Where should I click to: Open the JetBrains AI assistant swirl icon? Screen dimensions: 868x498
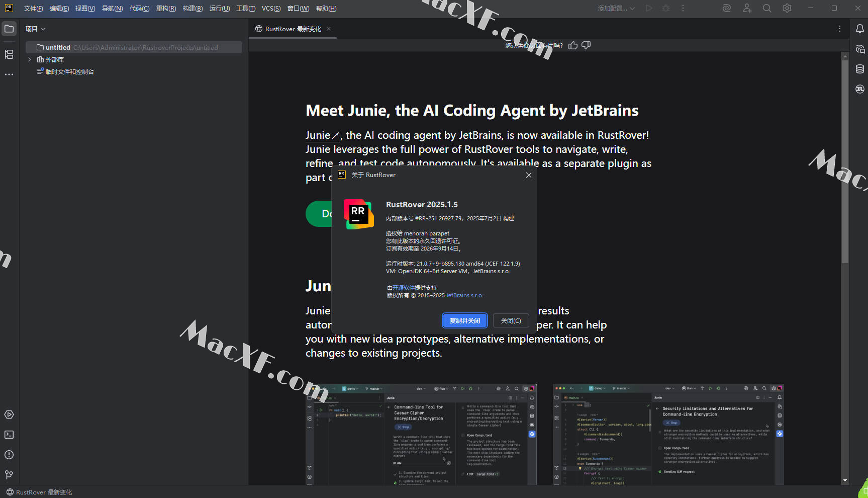(727, 8)
